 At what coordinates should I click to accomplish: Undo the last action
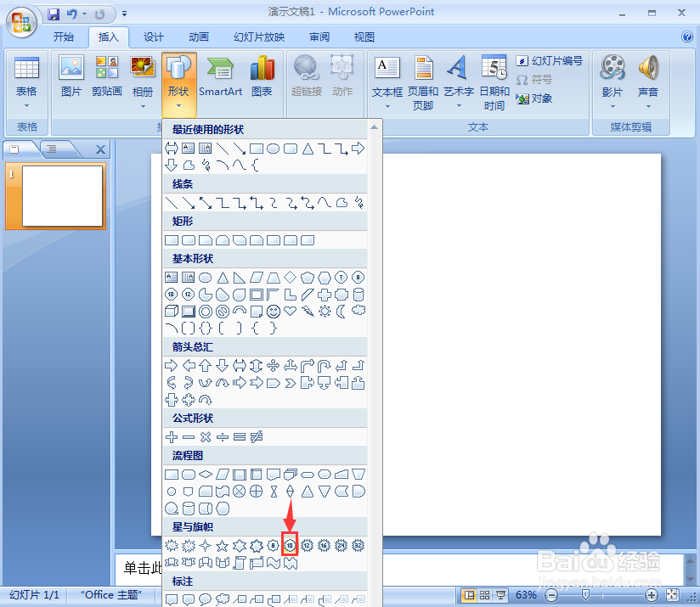pyautogui.click(x=71, y=14)
